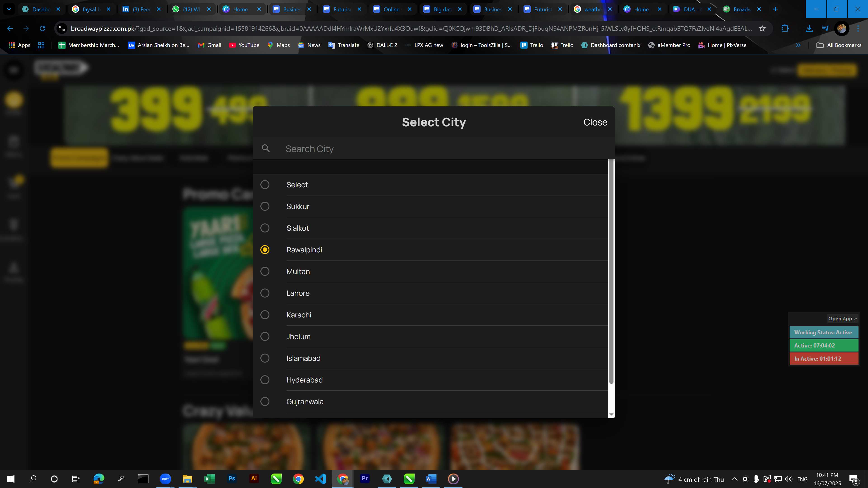Open the volume control in system tray
Image resolution: width=868 pixels, height=488 pixels.
[x=788, y=479]
